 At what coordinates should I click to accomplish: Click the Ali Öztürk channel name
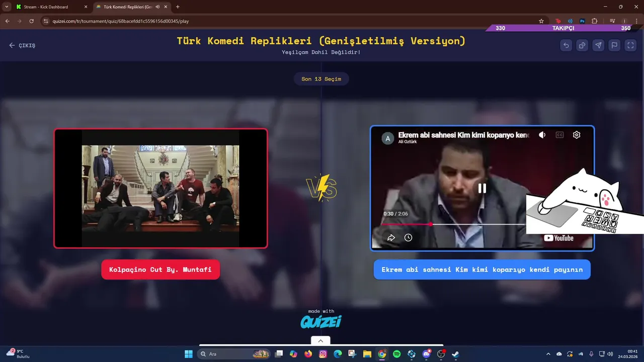point(408,142)
